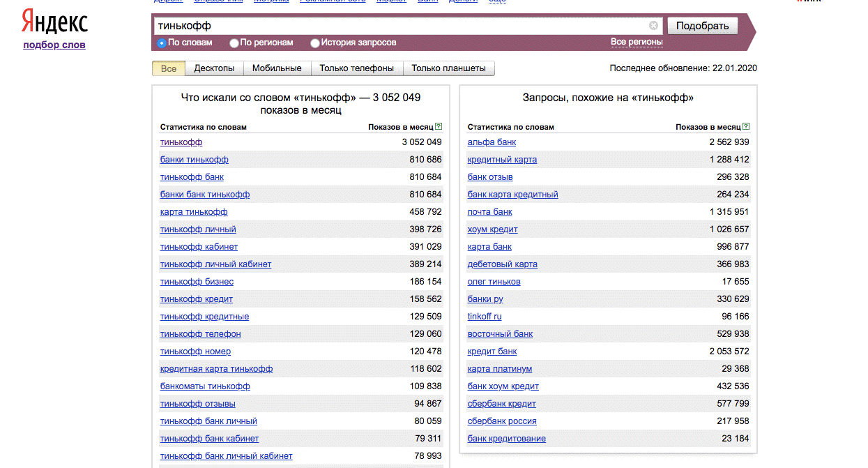This screenshot has width=868, height=468.
Task: Open тинькофф личный кабинет link
Action: (215, 264)
